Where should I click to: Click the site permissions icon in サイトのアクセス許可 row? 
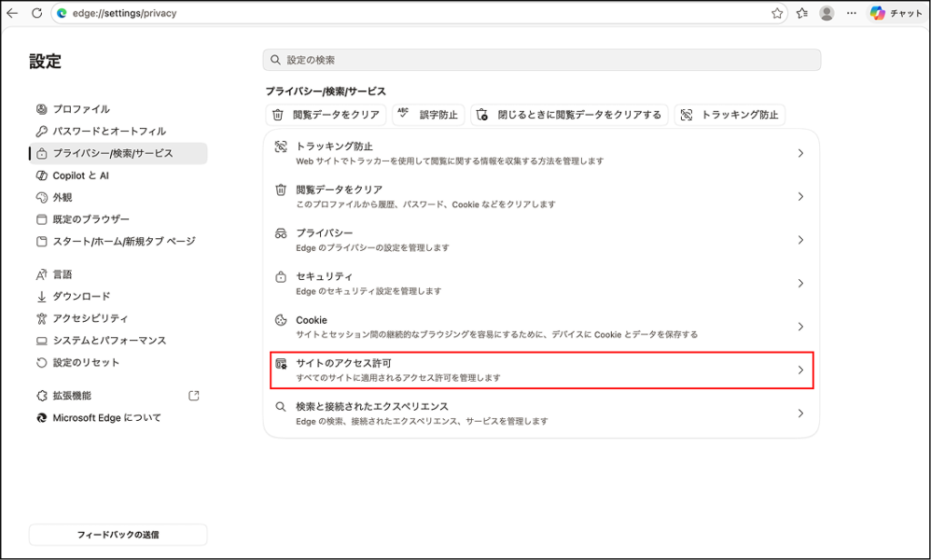281,364
